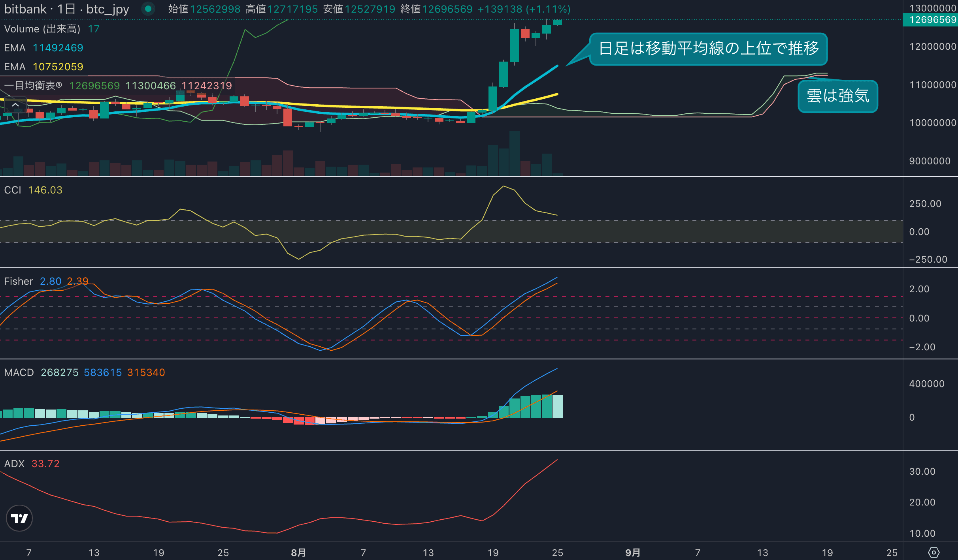
Task: Select the EMA 10752059 legend entry
Action: 43,67
